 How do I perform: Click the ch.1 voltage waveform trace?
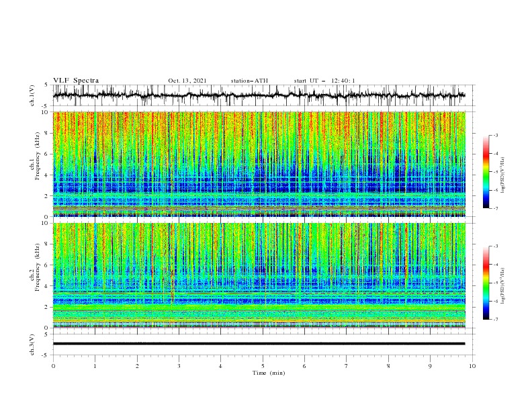click(259, 95)
